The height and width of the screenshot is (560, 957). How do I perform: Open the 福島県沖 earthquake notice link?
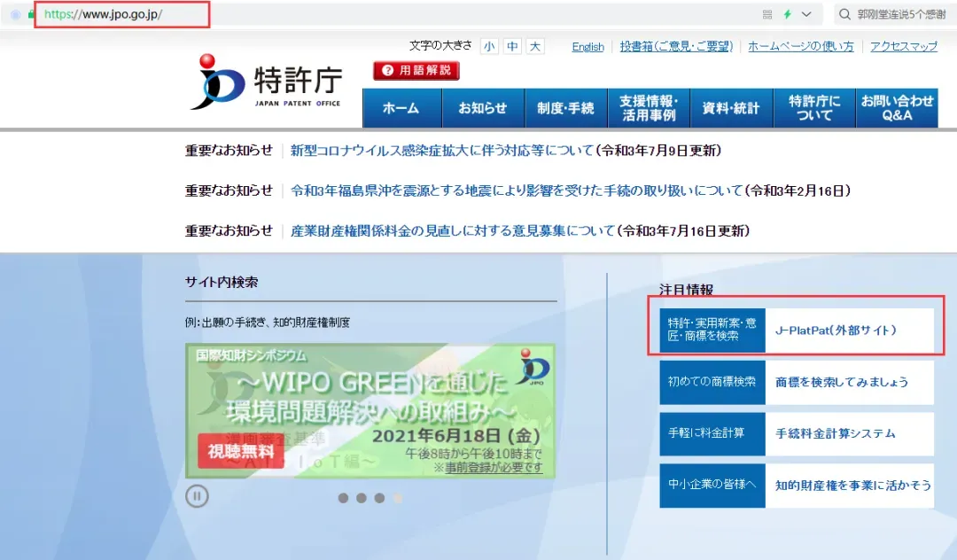click(x=517, y=191)
